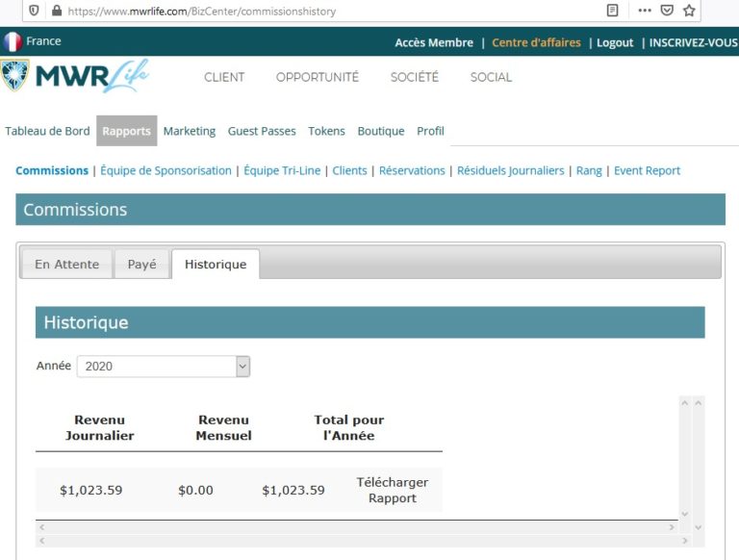Image resolution: width=739 pixels, height=560 pixels.
Task: Expand the Année year dropdown
Action: 242,366
